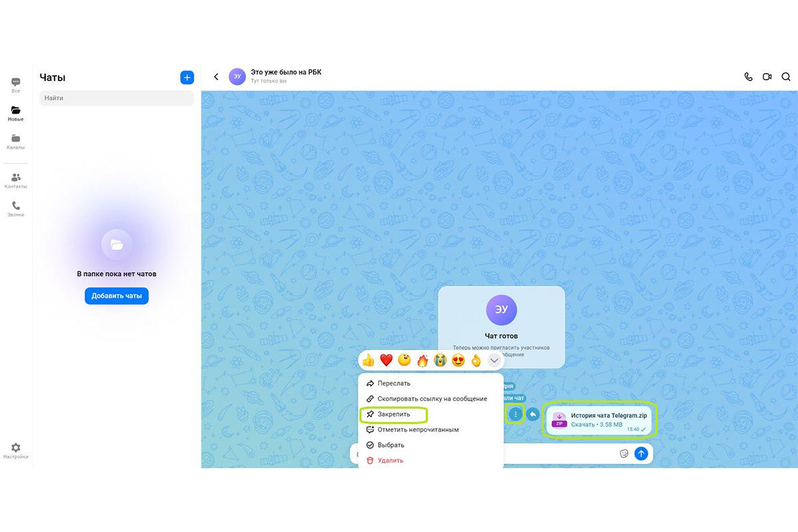Image resolution: width=798 pixels, height=532 pixels.
Task: Click the Скачать link on the file
Action: [583, 424]
